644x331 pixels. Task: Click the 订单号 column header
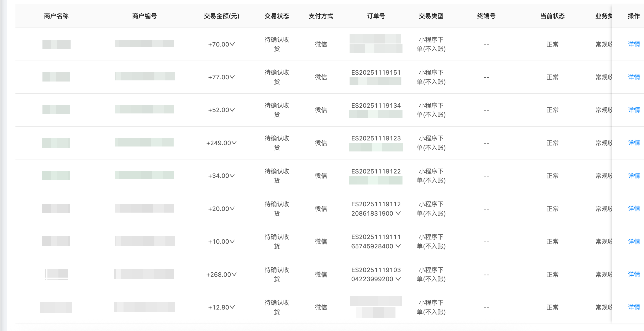[376, 16]
